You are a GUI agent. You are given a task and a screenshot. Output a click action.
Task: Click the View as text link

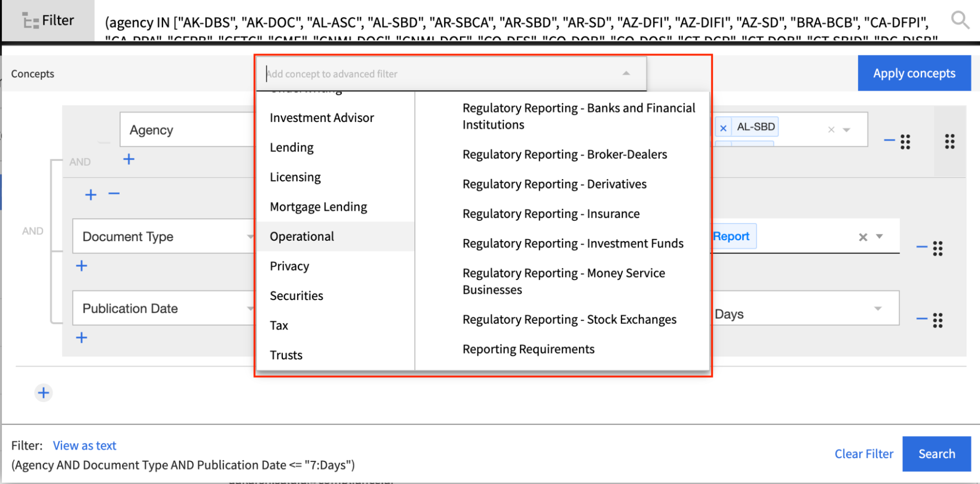pos(84,446)
